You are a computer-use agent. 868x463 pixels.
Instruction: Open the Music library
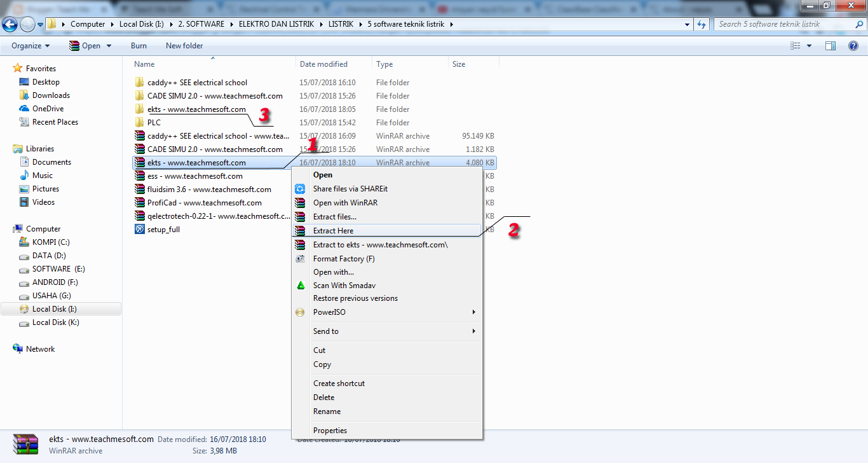43,176
